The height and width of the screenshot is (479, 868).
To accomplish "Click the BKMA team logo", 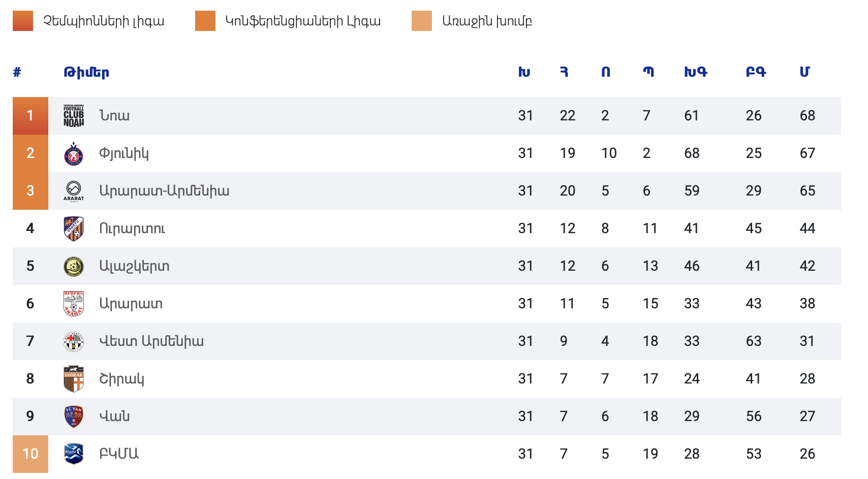I will point(74,454).
